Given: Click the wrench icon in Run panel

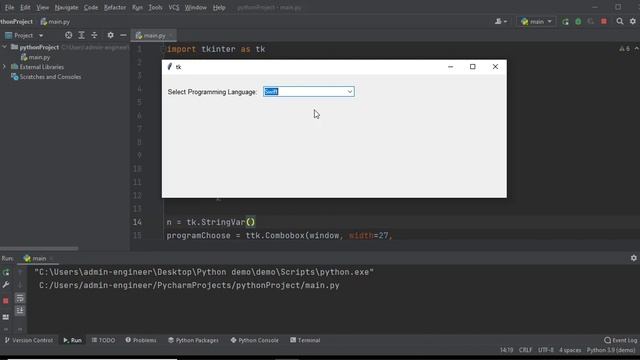Looking at the screenshot, I should click(x=6, y=285).
